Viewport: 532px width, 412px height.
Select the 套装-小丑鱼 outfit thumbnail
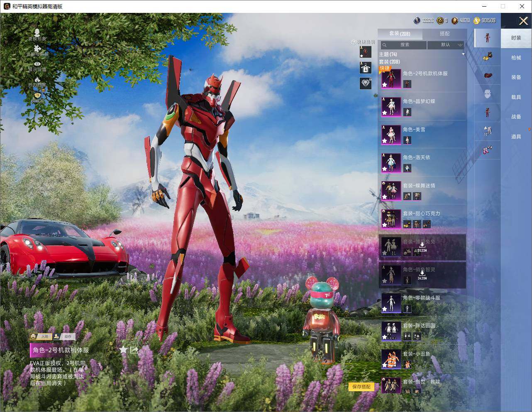tap(391, 359)
